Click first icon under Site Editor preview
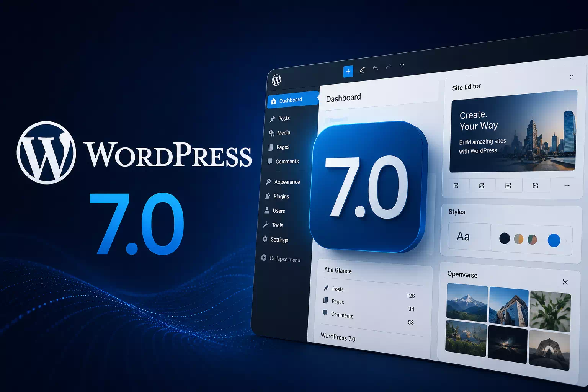The image size is (588, 392). 456,186
